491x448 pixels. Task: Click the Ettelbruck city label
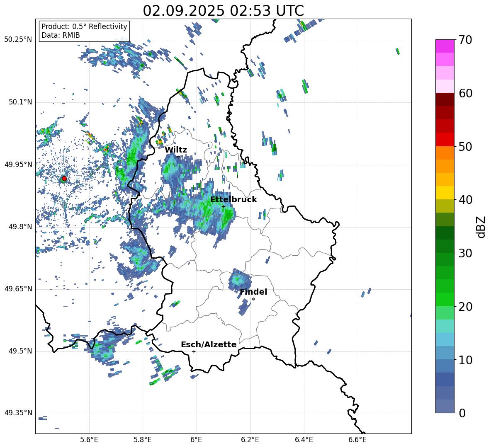coord(233,200)
